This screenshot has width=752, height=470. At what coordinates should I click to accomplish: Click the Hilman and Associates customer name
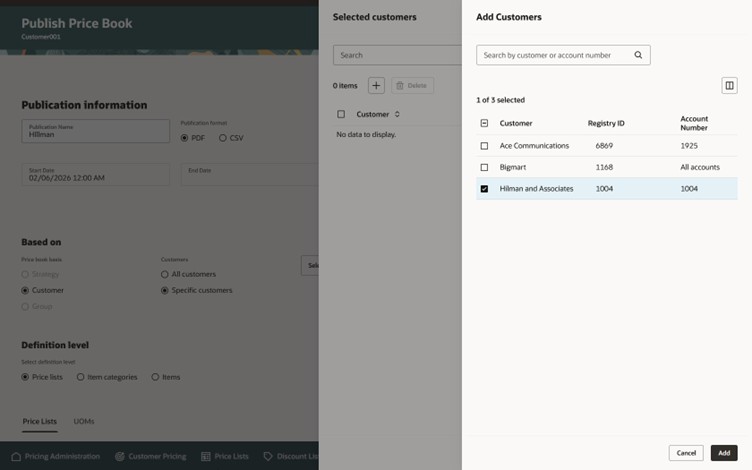point(536,189)
